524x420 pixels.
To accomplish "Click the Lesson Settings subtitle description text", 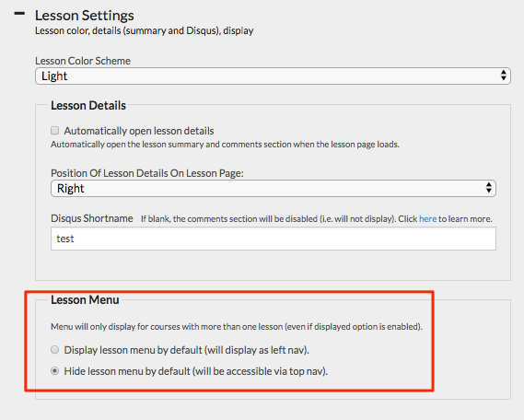I will [145, 30].
